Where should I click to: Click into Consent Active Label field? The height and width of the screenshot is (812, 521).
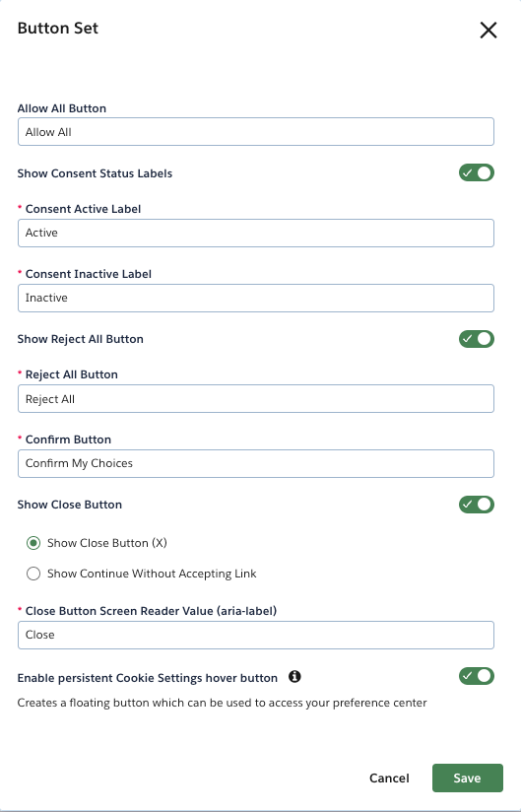coord(256,233)
